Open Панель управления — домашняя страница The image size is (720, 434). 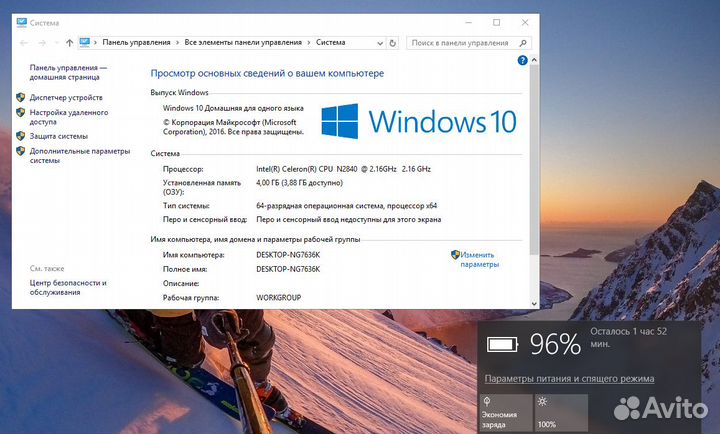point(68,73)
